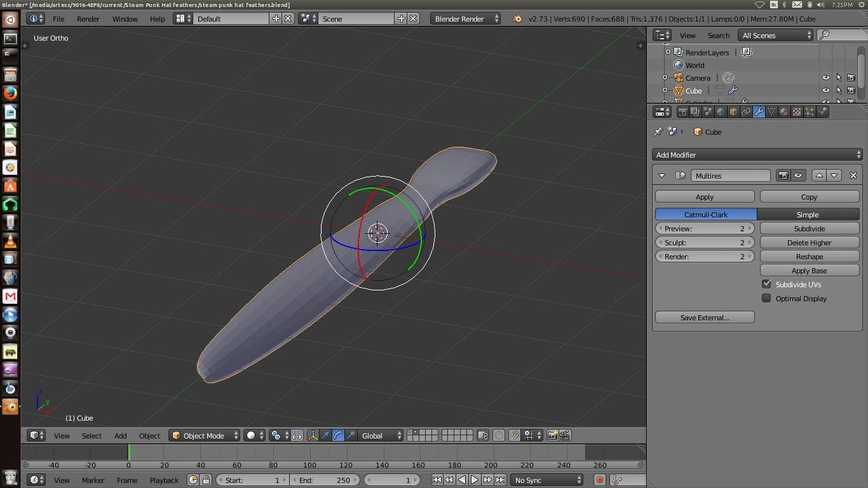Screen dimensions: 868x488
Task: Collapse the Multires modifier panel
Action: click(x=661, y=175)
